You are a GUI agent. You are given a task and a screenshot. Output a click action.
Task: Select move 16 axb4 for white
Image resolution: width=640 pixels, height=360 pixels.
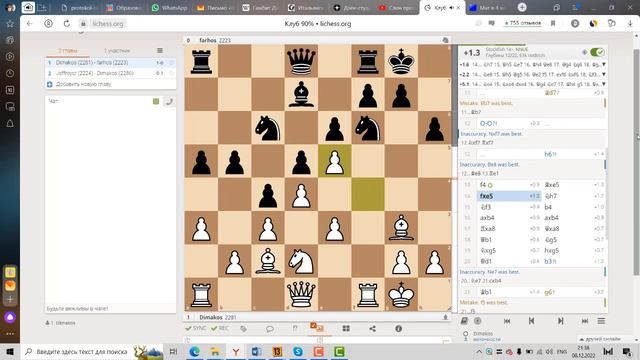point(509,218)
